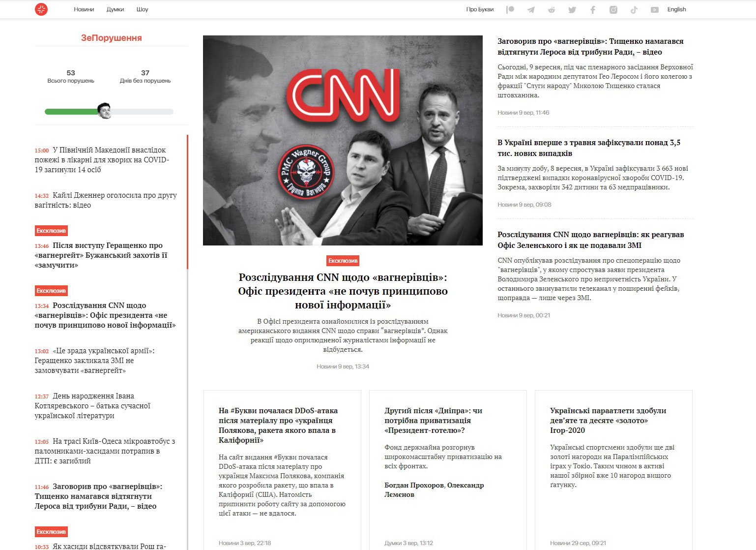Image resolution: width=756 pixels, height=550 pixels.
Task: Open right-column Тищенко Лерос video headline
Action: pos(590,47)
